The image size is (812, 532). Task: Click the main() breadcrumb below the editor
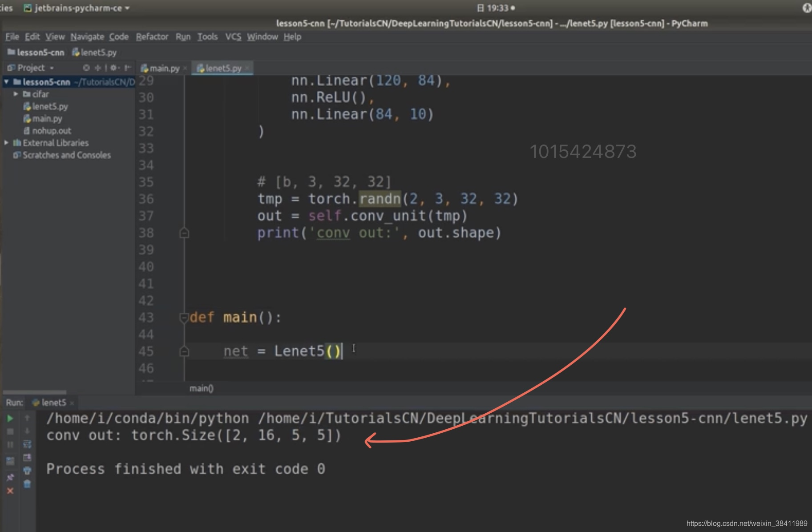[x=202, y=388]
